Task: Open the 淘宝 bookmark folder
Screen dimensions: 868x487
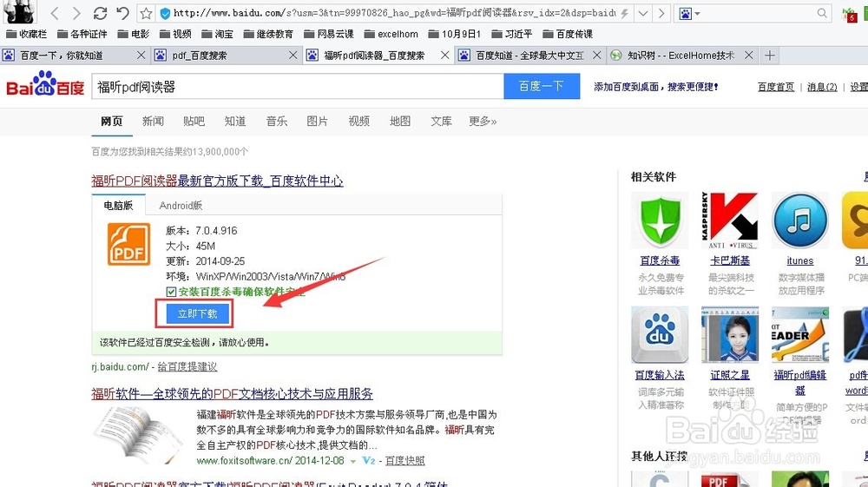Action: coord(217,35)
